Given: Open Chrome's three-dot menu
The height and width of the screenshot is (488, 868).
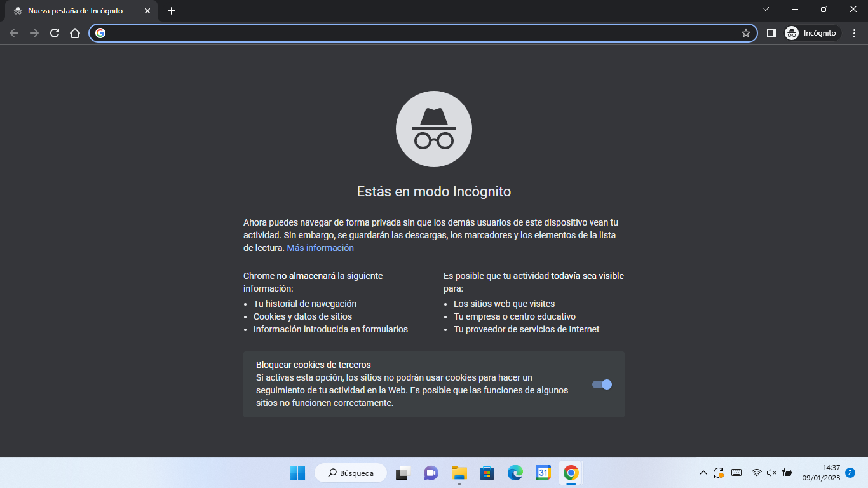Looking at the screenshot, I should pyautogui.click(x=853, y=33).
